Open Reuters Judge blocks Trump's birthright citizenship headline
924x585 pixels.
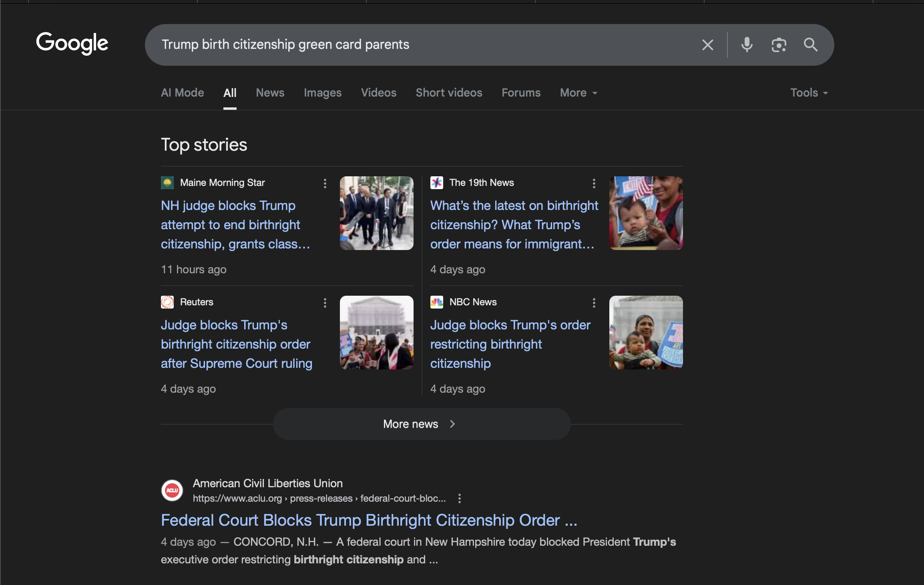coord(237,344)
